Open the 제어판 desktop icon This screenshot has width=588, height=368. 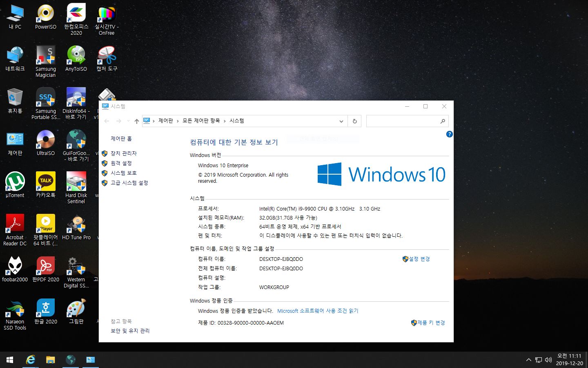tap(15, 144)
